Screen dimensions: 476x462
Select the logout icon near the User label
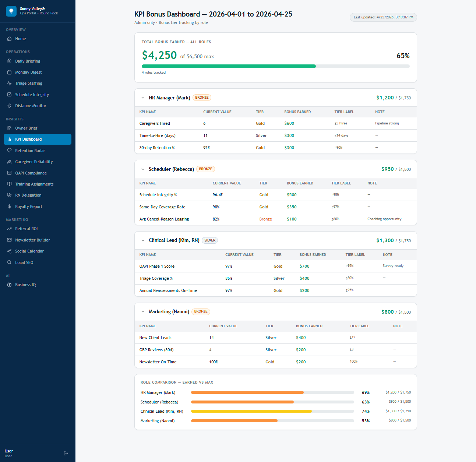66,453
